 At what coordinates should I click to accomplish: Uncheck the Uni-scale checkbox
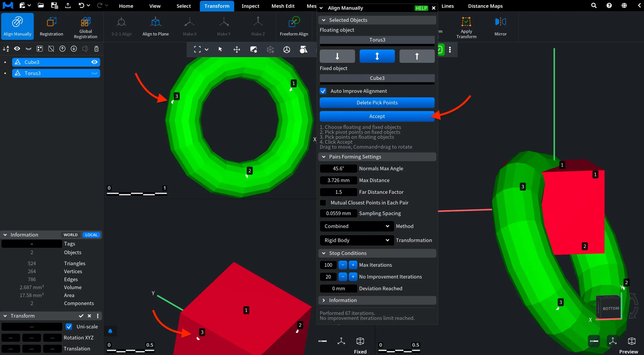(69, 327)
